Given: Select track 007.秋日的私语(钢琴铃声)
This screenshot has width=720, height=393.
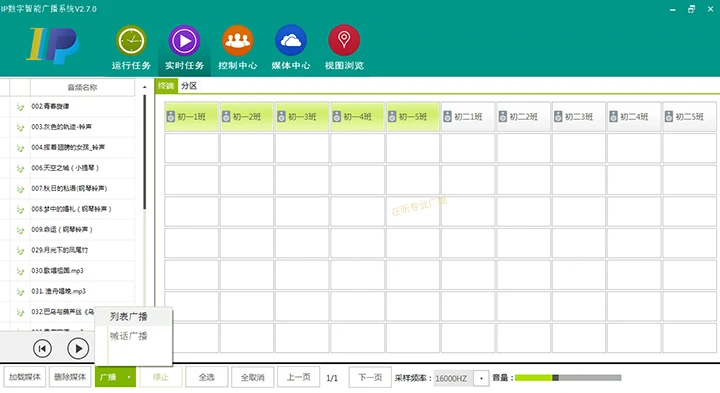Looking at the screenshot, I should (68, 189).
